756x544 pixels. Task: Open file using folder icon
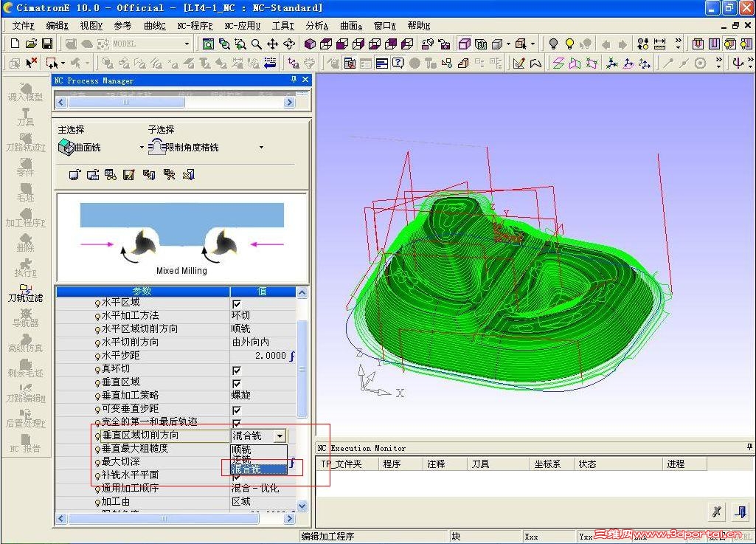[31, 44]
